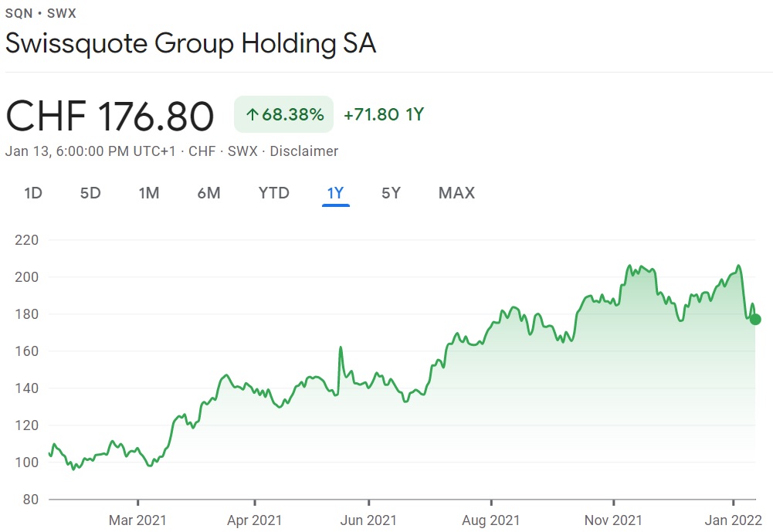Click the Nov 2021 axis label
Viewport: 773px width, 532px height.
[612, 520]
